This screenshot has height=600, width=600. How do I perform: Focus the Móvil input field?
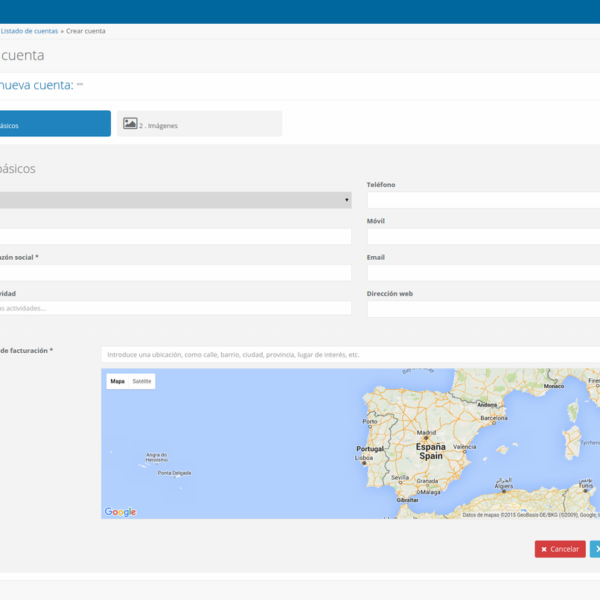[483, 237]
